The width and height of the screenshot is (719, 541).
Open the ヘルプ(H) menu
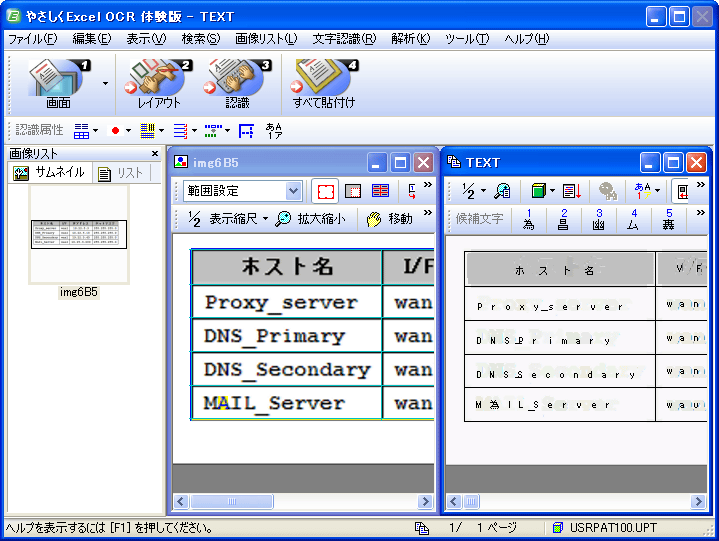tap(526, 39)
